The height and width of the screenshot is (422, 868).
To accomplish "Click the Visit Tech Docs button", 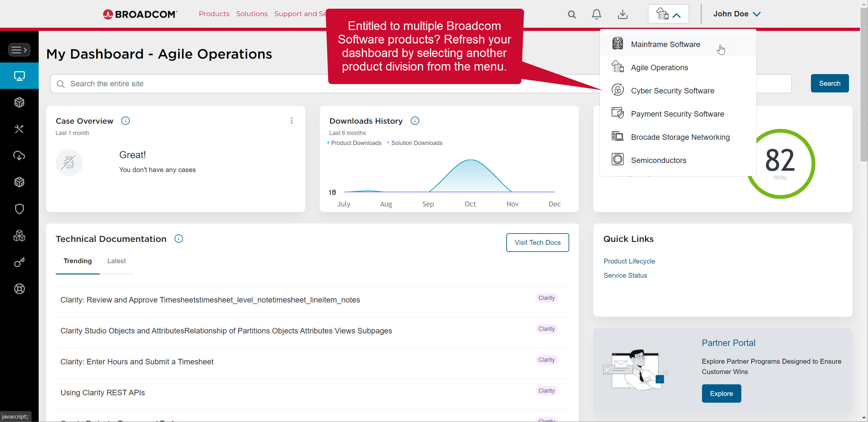I will [x=537, y=243].
